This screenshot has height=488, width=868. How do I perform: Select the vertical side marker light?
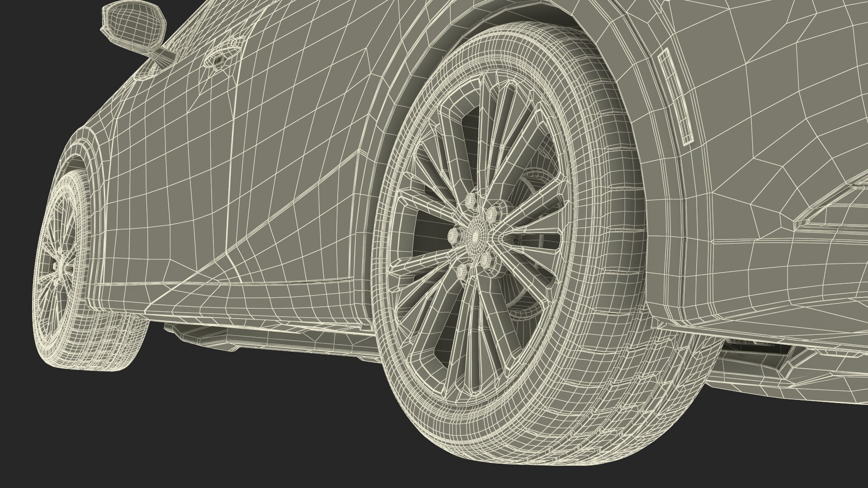(675, 97)
